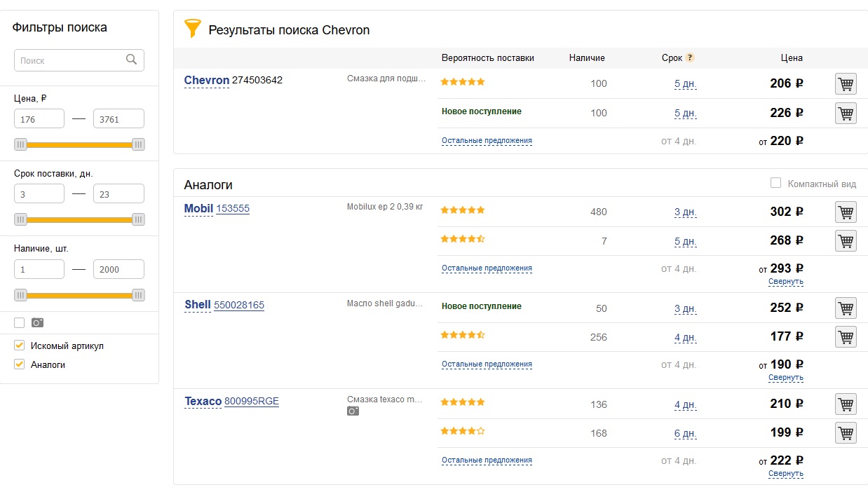Open the Shell 550028165 article link
The image size is (868, 499).
239,306
